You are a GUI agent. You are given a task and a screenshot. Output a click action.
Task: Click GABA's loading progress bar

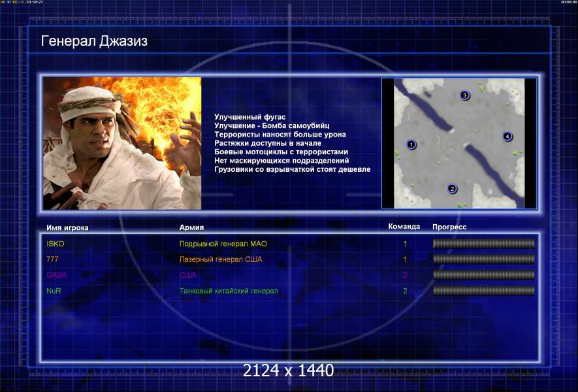pyautogui.click(x=484, y=275)
